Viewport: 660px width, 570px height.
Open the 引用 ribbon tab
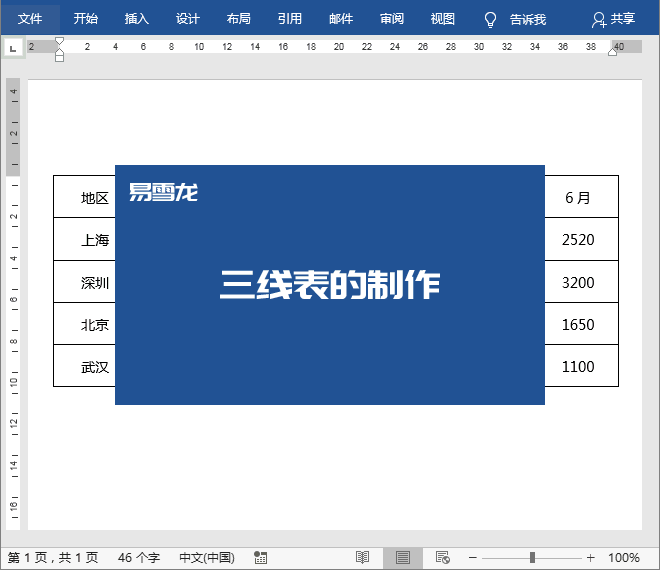290,19
